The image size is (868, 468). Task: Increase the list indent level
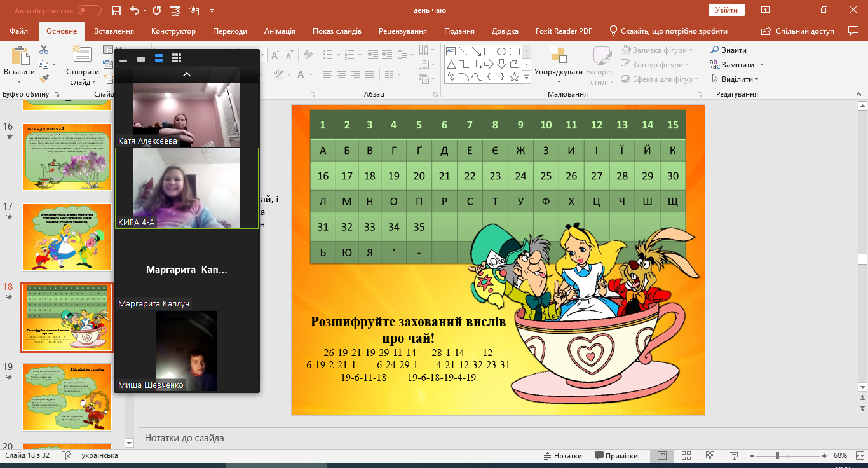388,53
